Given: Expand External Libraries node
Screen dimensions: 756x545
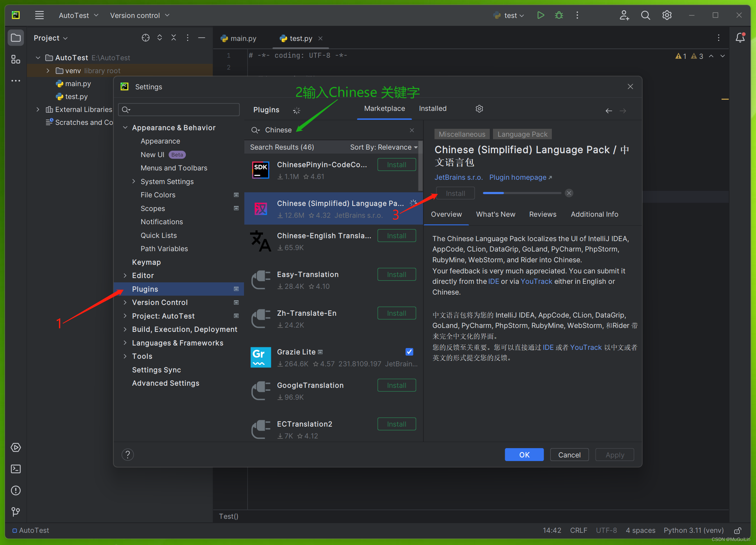Looking at the screenshot, I should [x=38, y=109].
